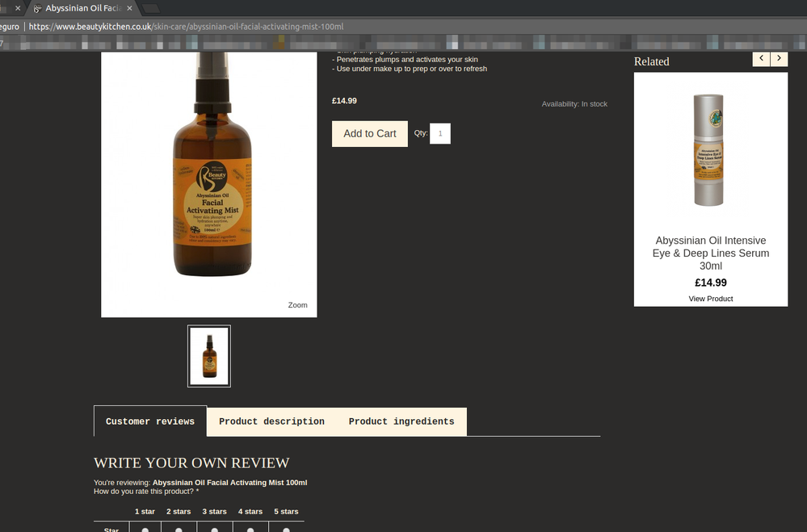Screen dimensions: 807x532
Task: Click the Zoom label on product image
Action: coord(297,305)
